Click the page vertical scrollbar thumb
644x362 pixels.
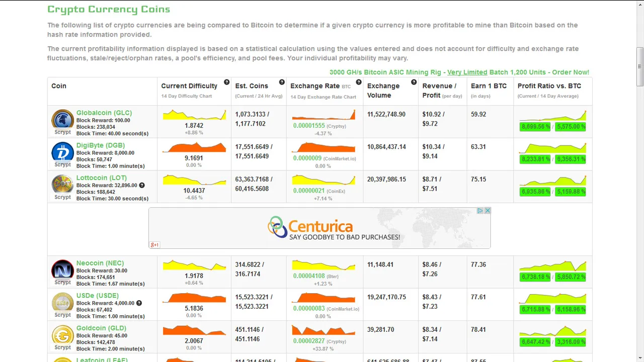[640, 66]
